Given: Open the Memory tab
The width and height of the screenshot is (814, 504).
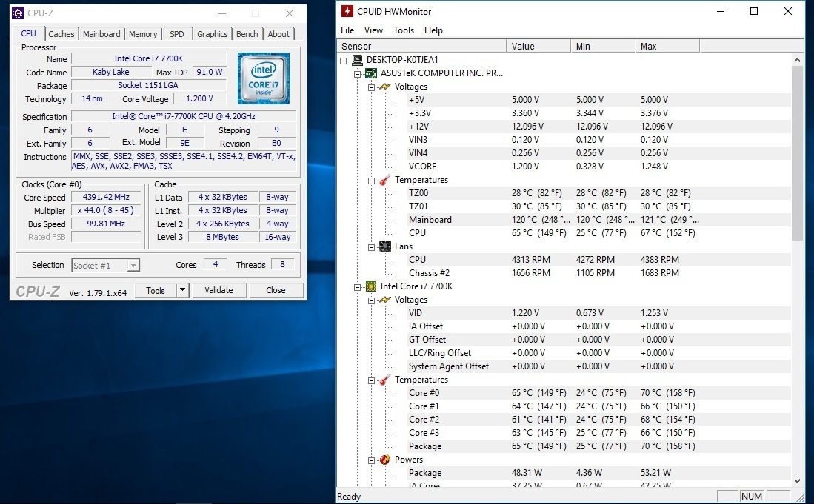Looking at the screenshot, I should [143, 34].
